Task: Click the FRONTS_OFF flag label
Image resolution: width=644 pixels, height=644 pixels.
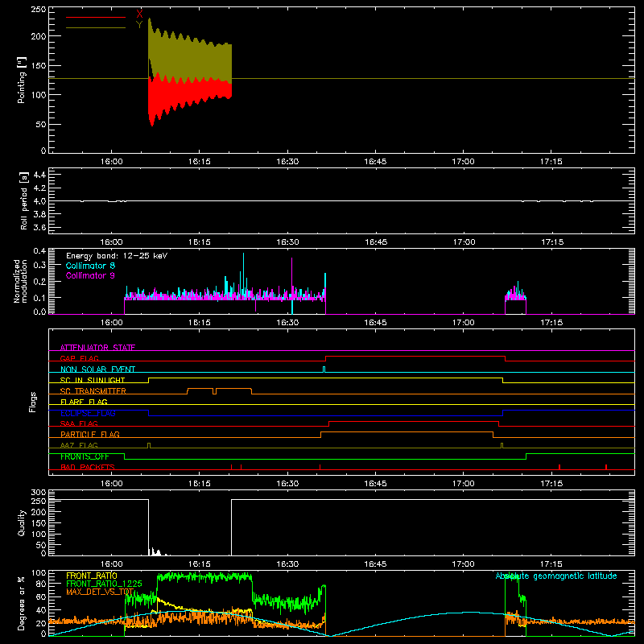Action: click(85, 456)
